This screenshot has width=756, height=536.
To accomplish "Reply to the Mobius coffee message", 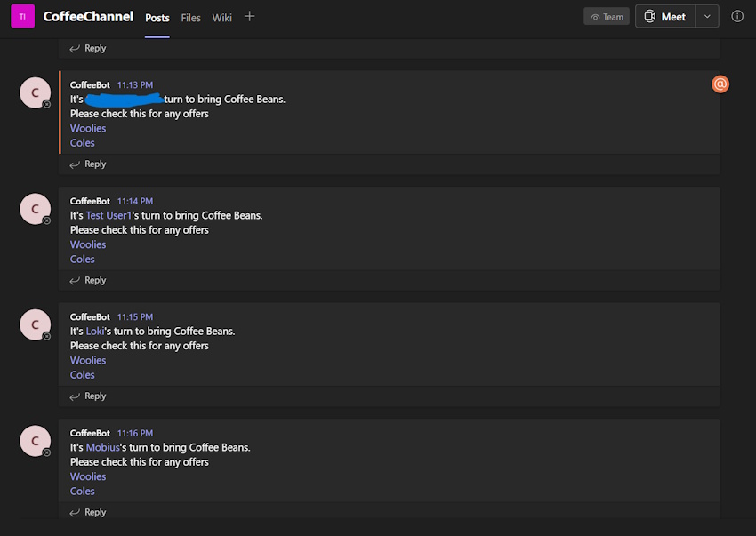I will (x=88, y=512).
